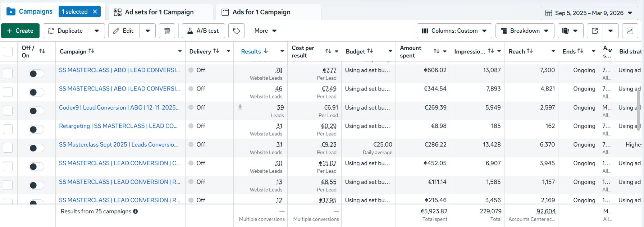The image size is (644, 227).
Task: Check the select-all campaigns checkbox
Action: (8, 51)
